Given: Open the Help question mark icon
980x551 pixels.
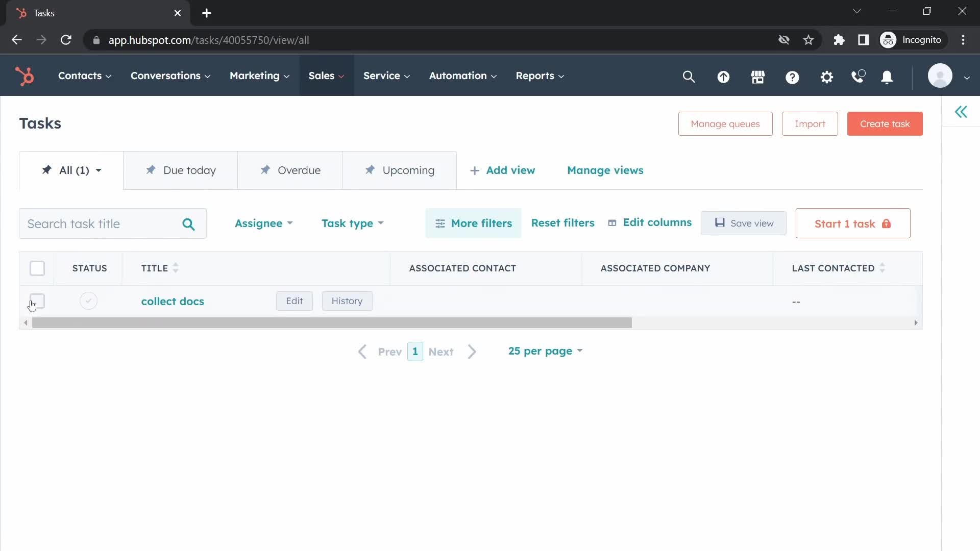Looking at the screenshot, I should point(792,77).
